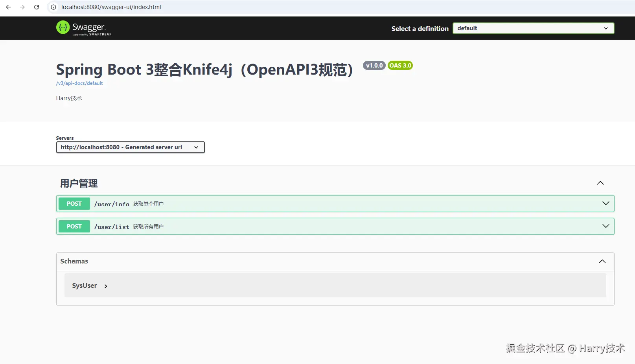Go back with the browser back arrow
Viewport: 635px width, 364px height.
(8, 7)
